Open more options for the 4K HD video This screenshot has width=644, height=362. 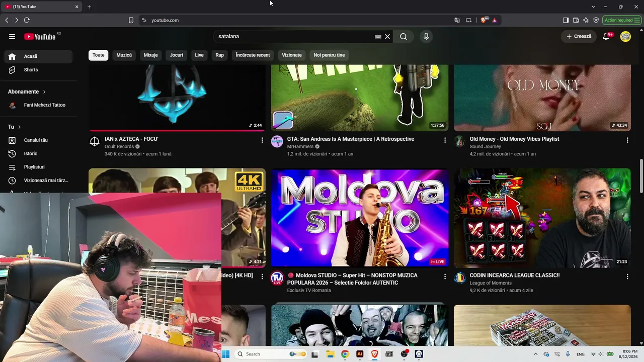[x=262, y=277]
